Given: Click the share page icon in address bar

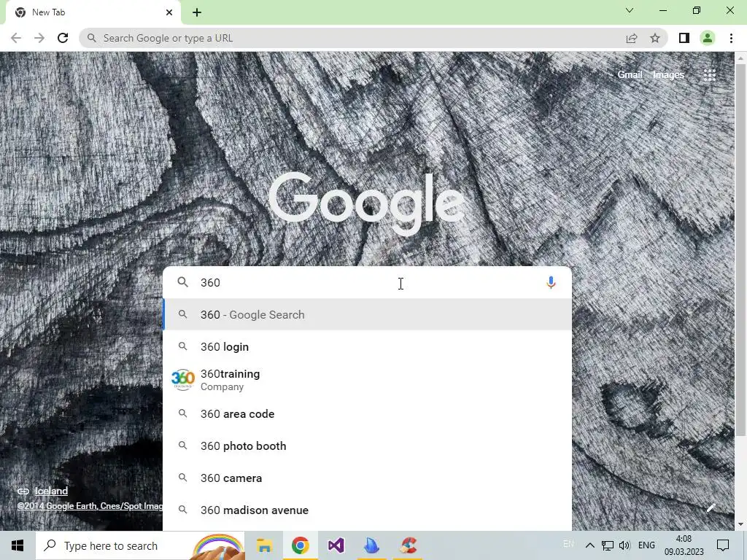Looking at the screenshot, I should 632,38.
